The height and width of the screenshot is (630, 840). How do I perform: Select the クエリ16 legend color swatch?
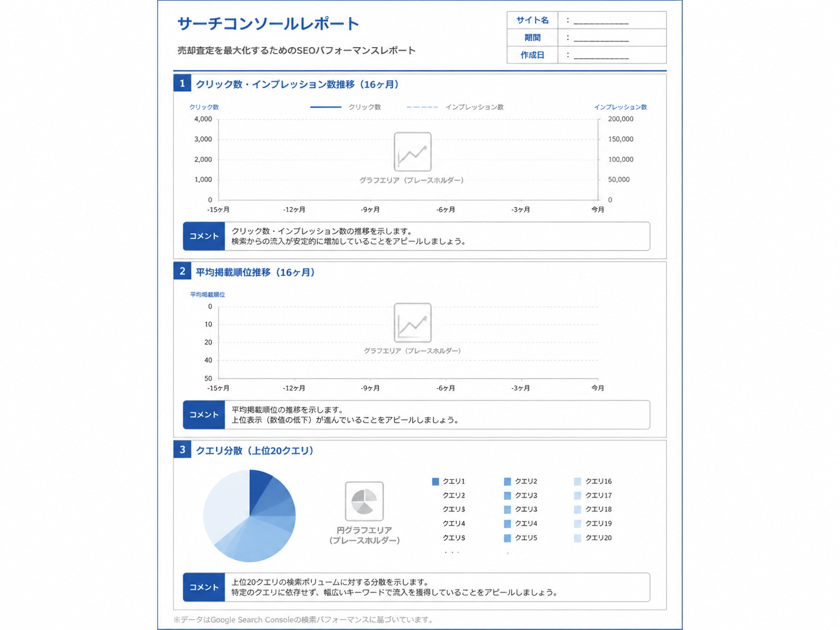(577, 481)
